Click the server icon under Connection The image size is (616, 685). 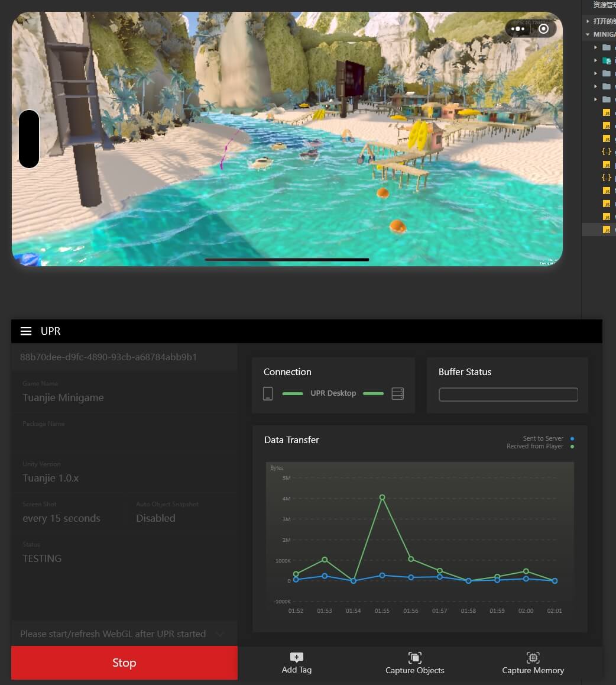(397, 393)
